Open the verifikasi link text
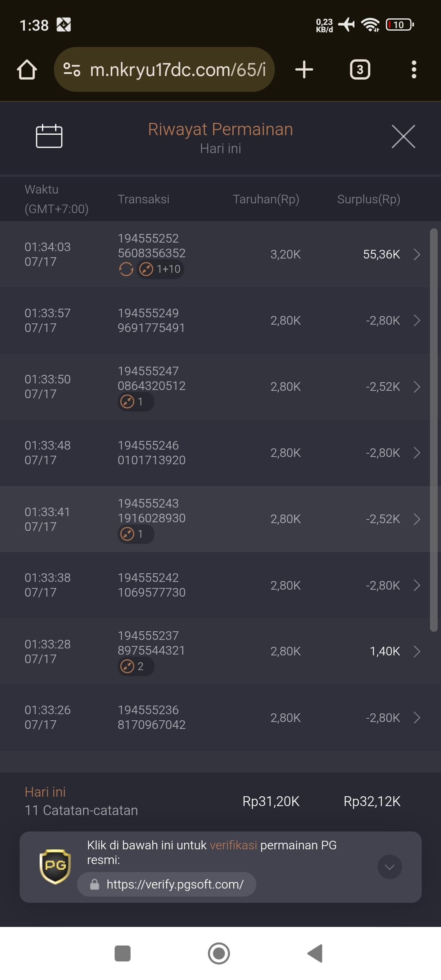The width and height of the screenshot is (441, 980). tap(234, 845)
